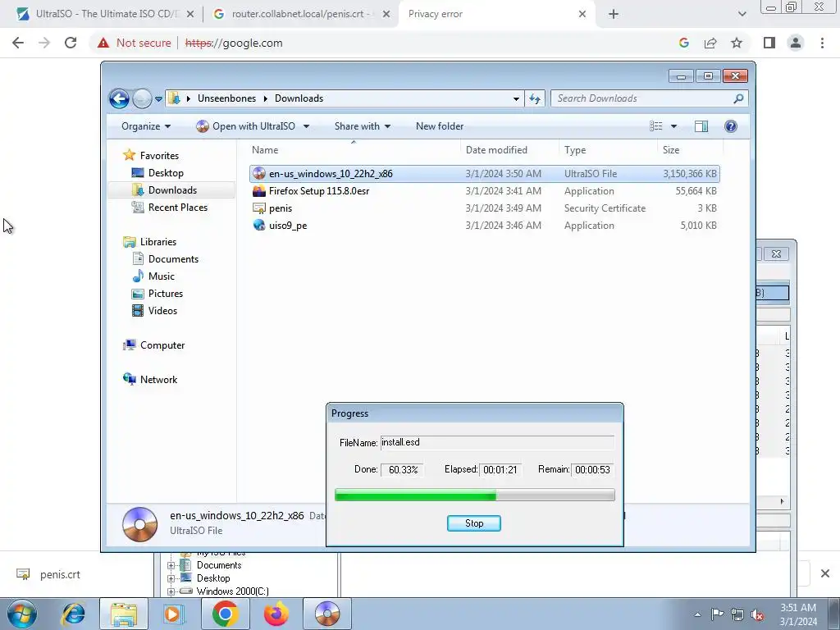This screenshot has height=630, width=840.
Task: Launch Internet Explorer from the taskbar
Action: click(x=73, y=614)
